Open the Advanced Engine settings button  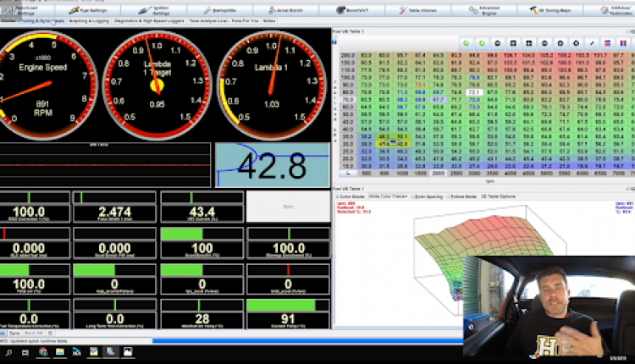pyautogui.click(x=484, y=10)
